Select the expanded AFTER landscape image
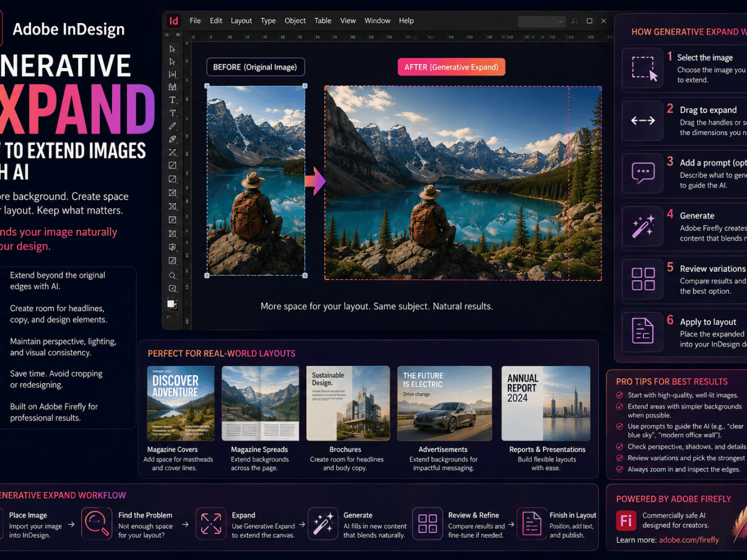 click(463, 183)
